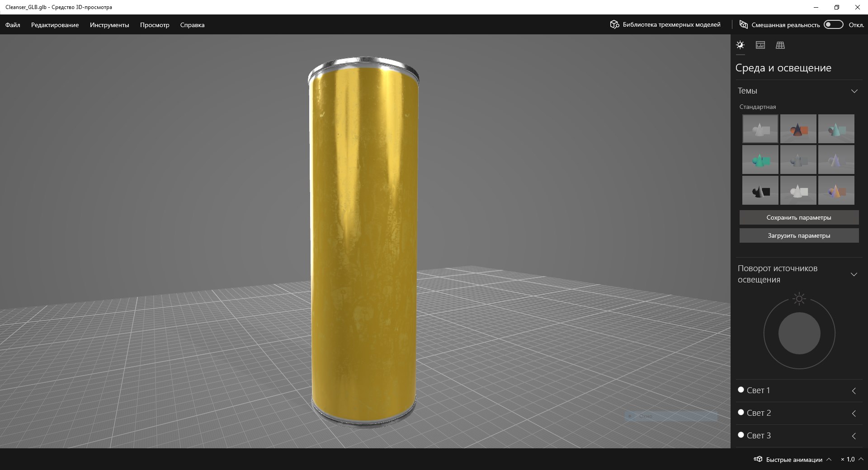Open the Просмотр menu
The image size is (868, 470).
155,25
